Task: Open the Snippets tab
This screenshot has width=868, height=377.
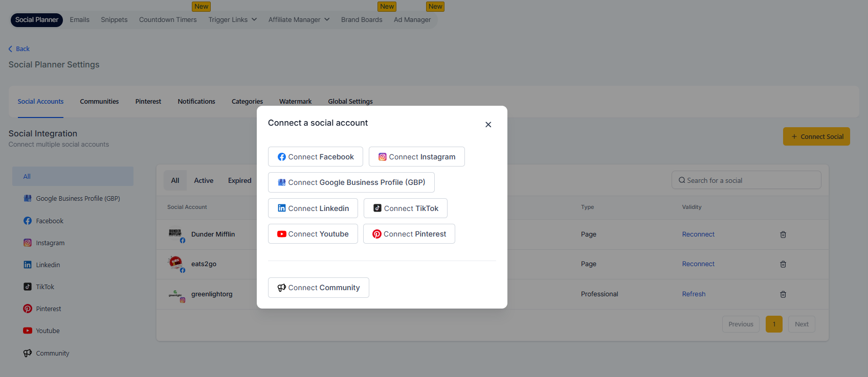Action: [114, 20]
